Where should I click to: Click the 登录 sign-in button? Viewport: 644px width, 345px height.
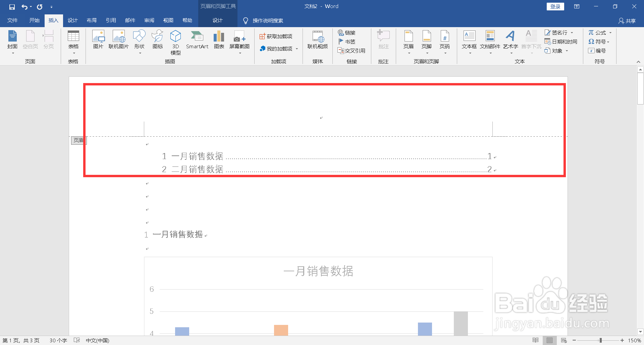(555, 6)
